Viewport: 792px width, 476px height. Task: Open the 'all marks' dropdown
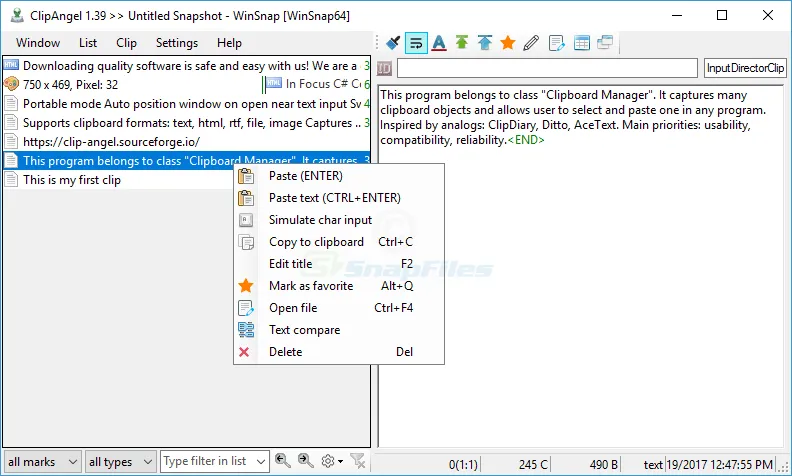42,461
